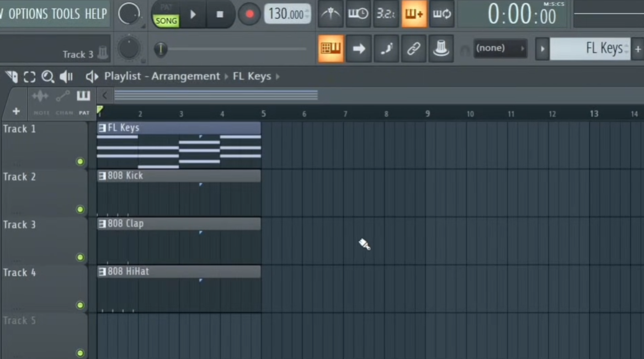Mute Track 1 with green dot
The image size is (644, 359).
pos(80,162)
